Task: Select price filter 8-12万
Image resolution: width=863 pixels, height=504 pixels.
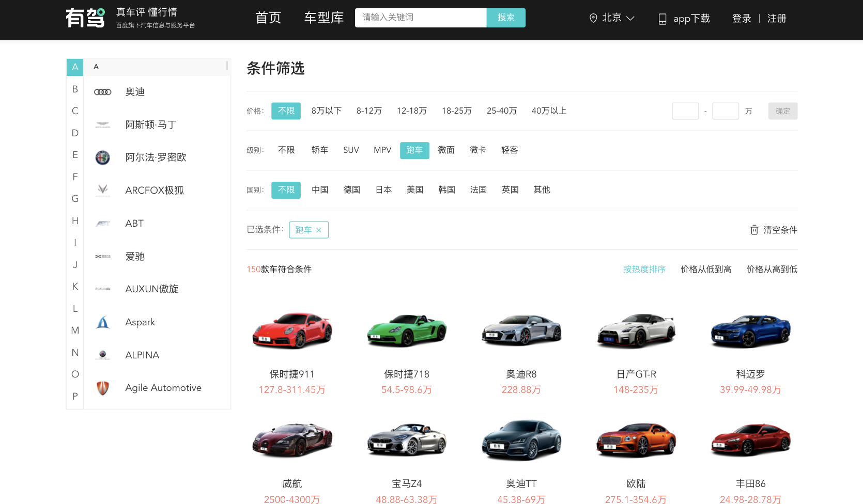Action: [369, 111]
